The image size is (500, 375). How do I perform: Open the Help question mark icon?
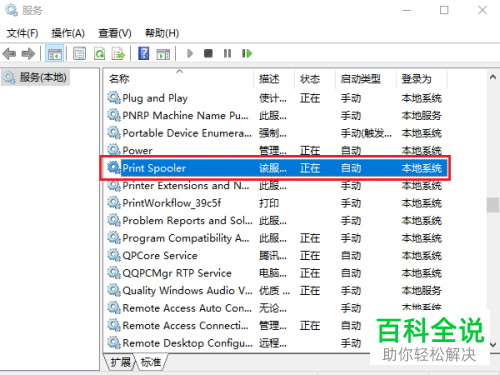click(x=143, y=54)
